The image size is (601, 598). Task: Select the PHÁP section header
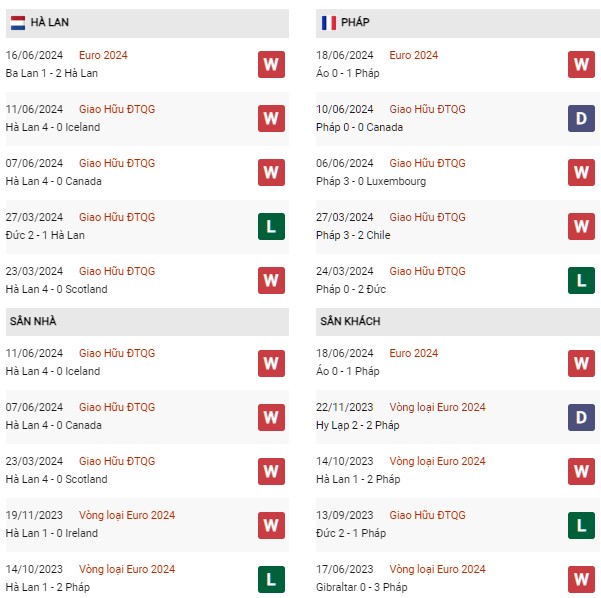[x=458, y=23]
